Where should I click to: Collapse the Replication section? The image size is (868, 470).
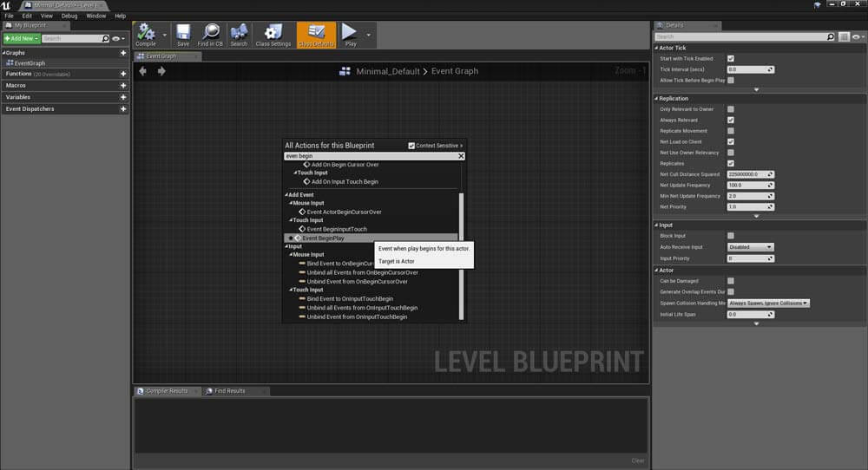tap(656, 99)
